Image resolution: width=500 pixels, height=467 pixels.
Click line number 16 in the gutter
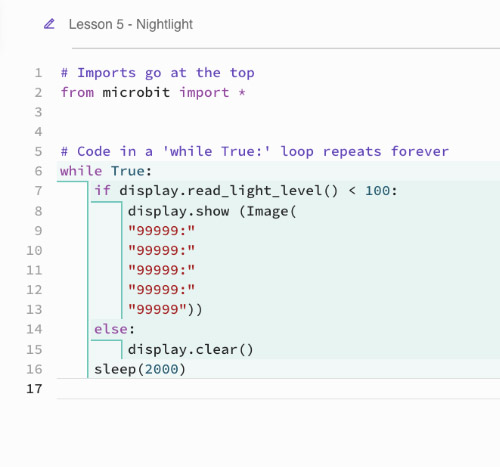[x=34, y=369]
